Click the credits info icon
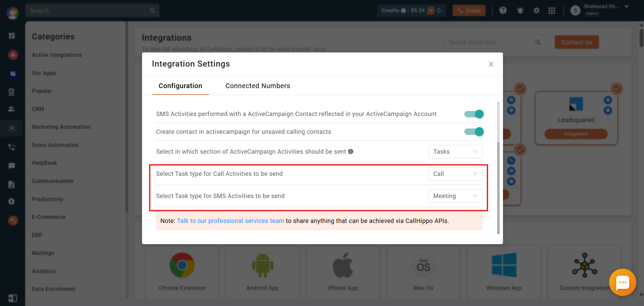 point(403,10)
